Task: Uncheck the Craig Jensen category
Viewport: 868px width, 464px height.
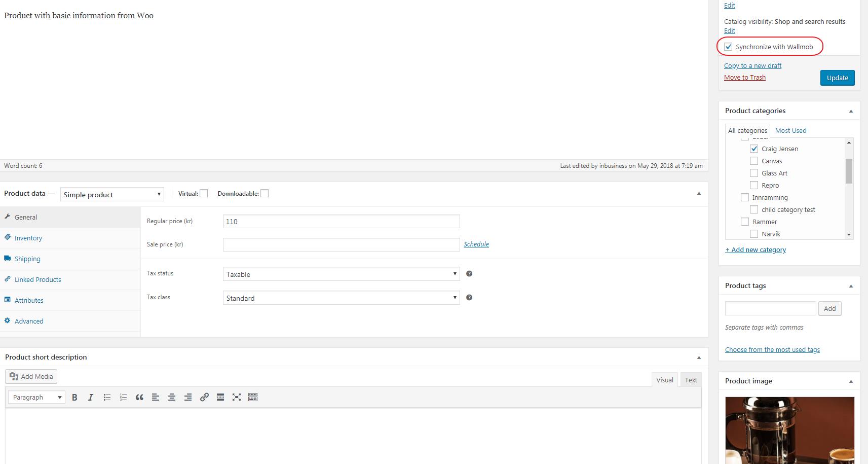Action: [x=754, y=149]
